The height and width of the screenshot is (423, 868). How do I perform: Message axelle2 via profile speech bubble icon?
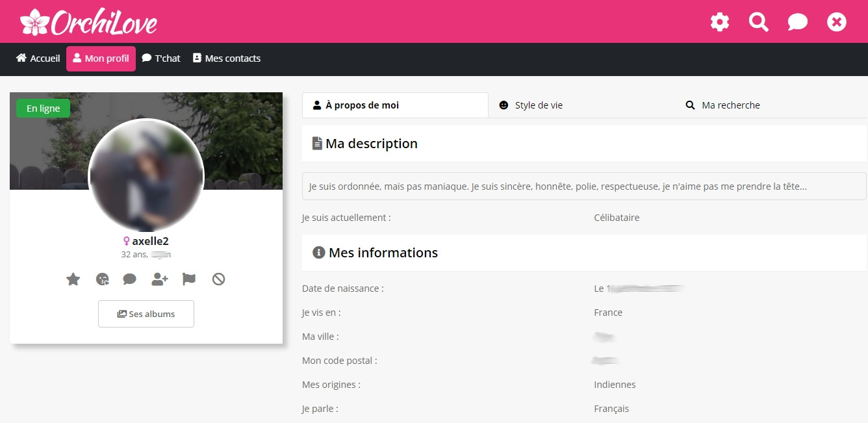pos(129,279)
